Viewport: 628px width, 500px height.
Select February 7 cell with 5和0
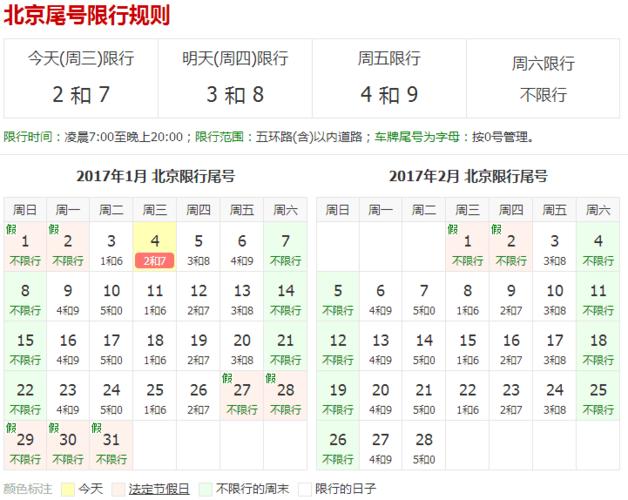click(x=424, y=296)
